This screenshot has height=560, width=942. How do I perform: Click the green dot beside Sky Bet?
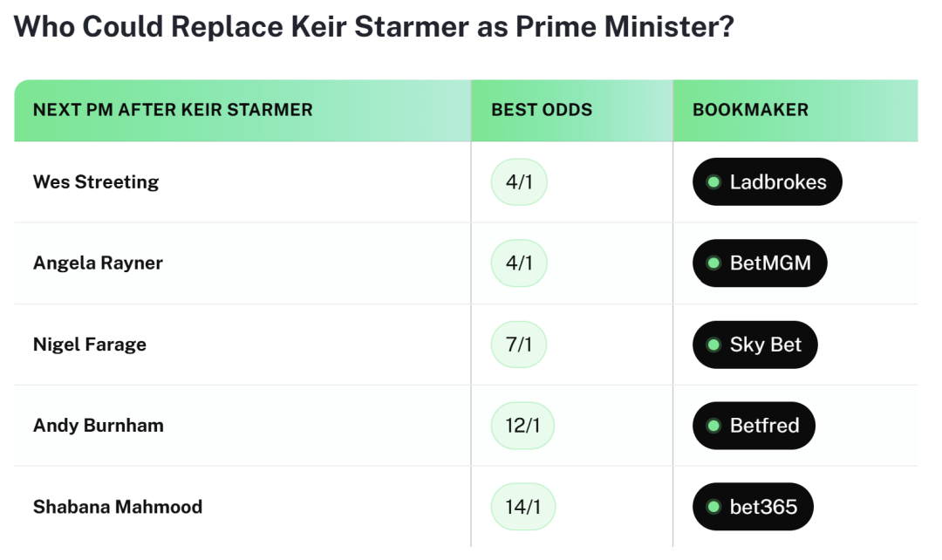pyautogui.click(x=713, y=345)
